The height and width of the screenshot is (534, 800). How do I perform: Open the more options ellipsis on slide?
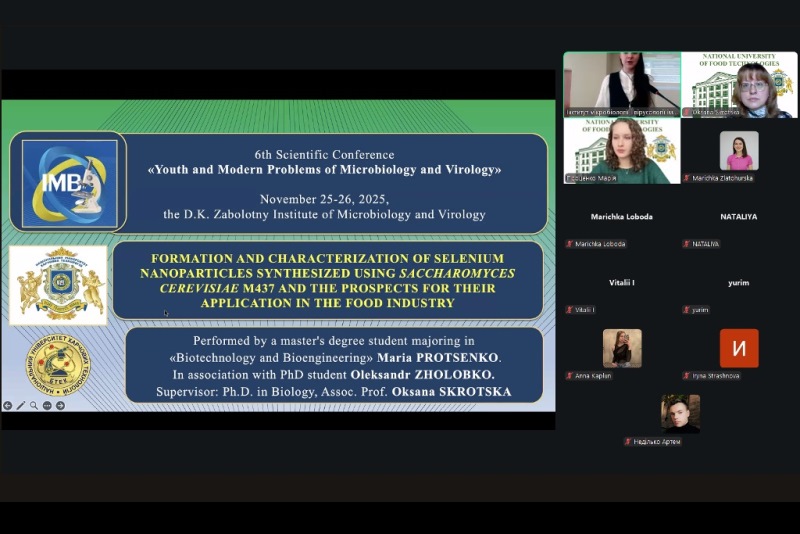coord(47,405)
